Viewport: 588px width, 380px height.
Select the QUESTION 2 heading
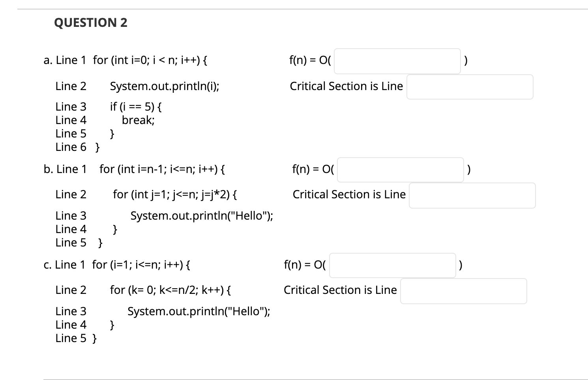click(x=91, y=23)
